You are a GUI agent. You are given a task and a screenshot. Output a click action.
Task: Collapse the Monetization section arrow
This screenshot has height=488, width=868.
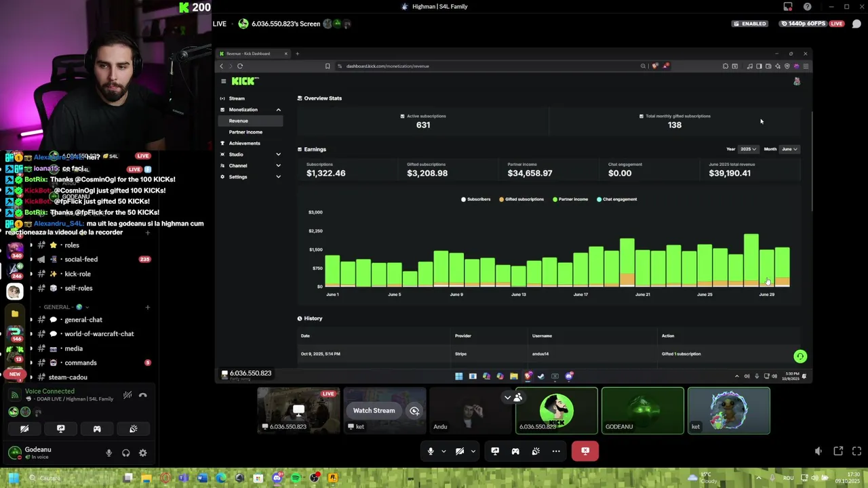[278, 110]
